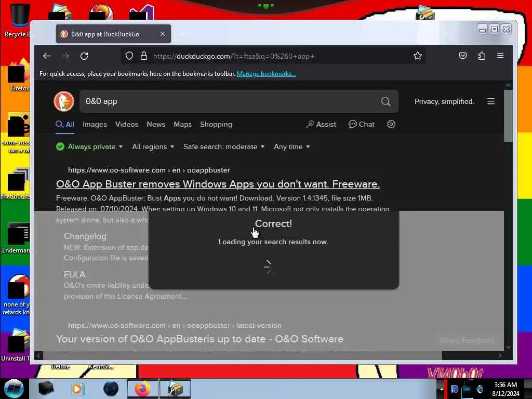This screenshot has height=399, width=532.
Task: Expand the Always private dropdown
Action: (89, 147)
